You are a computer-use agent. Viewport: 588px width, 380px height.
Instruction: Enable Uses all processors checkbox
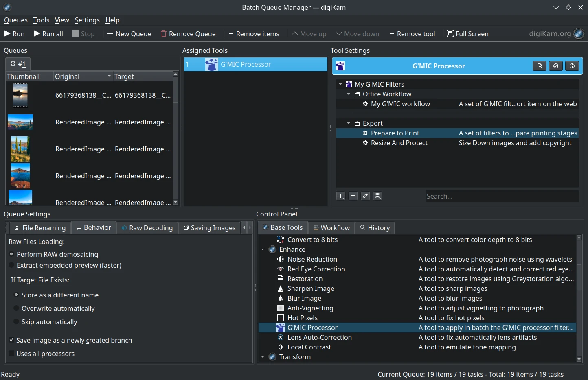11,354
